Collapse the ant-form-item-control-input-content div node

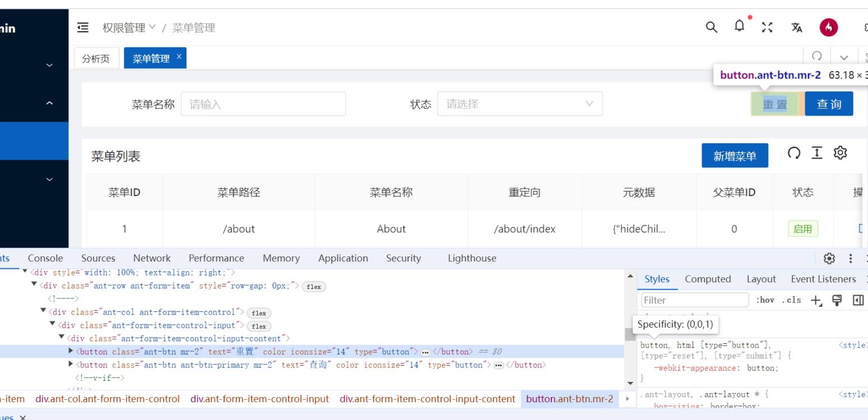pos(62,338)
